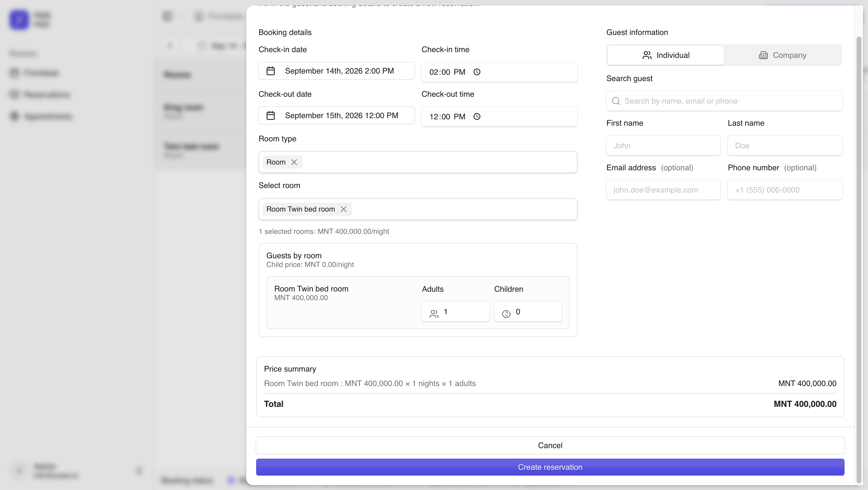
Task: Click the adults people icon
Action: (x=434, y=314)
